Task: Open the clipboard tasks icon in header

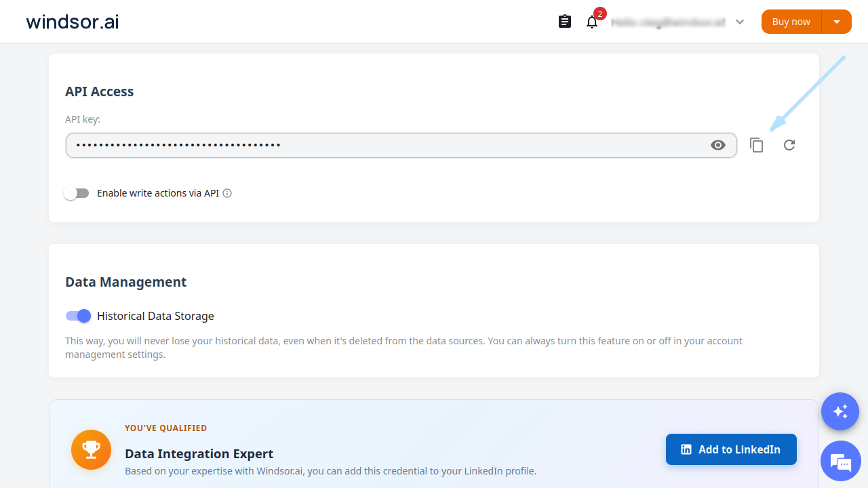Action: (565, 22)
